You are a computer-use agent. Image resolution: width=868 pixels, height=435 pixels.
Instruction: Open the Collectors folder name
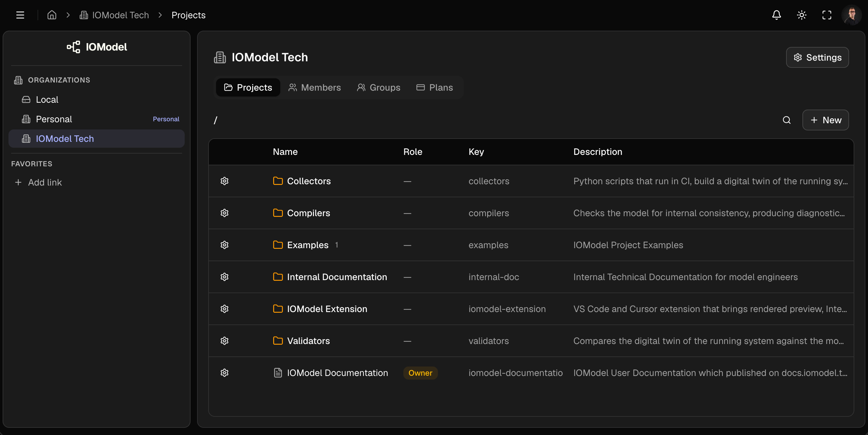[309, 181]
